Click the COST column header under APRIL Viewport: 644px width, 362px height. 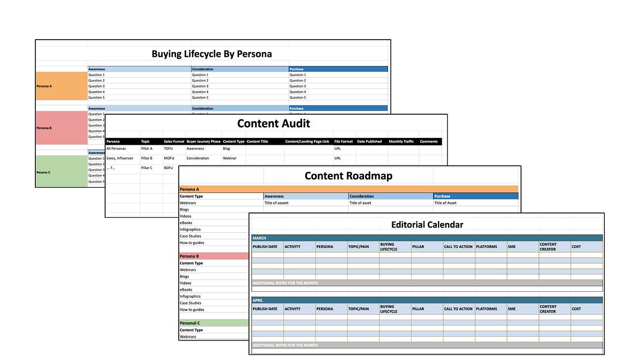575,308
